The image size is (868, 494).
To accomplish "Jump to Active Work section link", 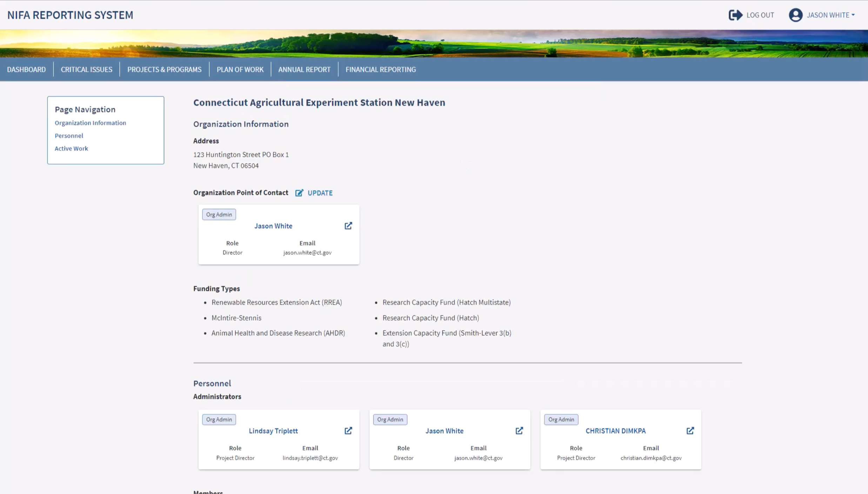I will point(71,149).
